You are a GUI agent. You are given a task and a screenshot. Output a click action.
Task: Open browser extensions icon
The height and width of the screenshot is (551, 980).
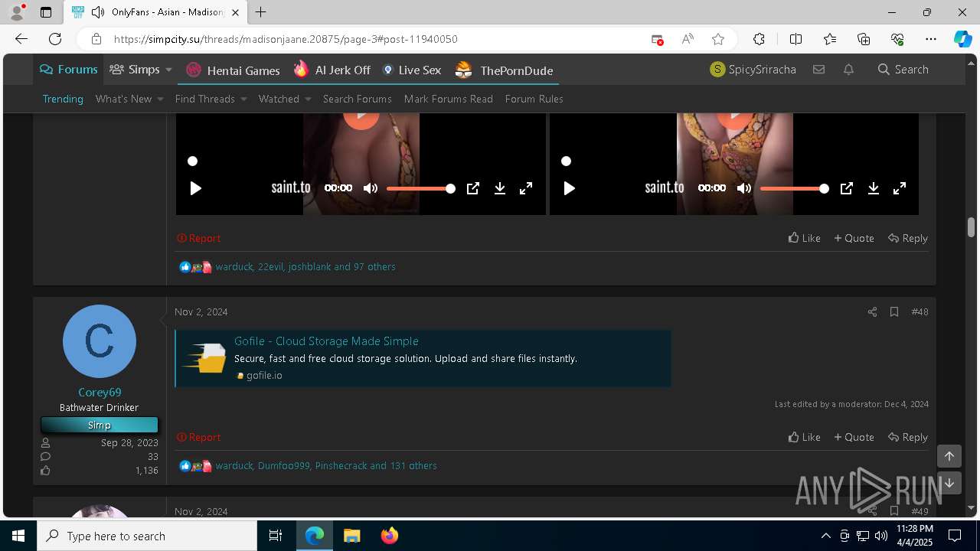click(759, 39)
